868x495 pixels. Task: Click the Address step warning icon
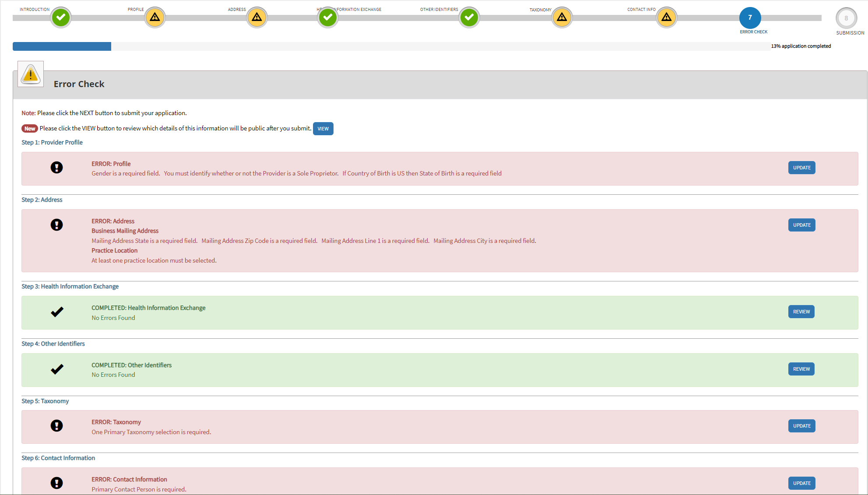[257, 18]
